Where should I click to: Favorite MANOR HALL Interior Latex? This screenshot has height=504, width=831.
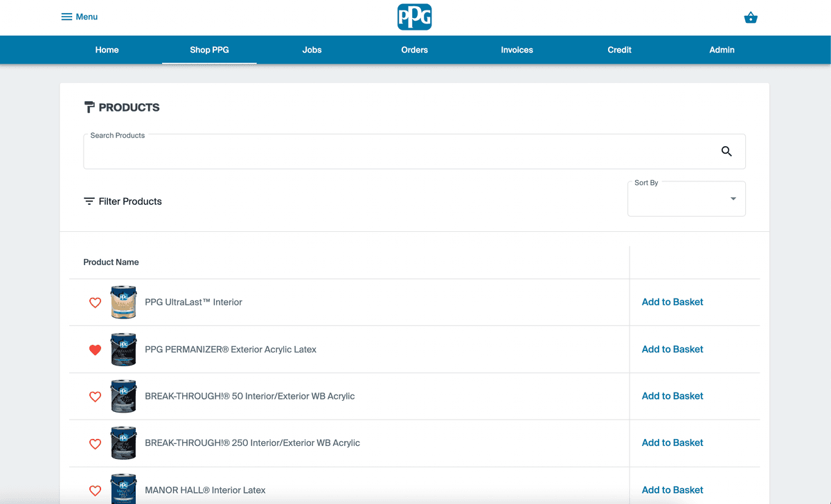(95, 490)
